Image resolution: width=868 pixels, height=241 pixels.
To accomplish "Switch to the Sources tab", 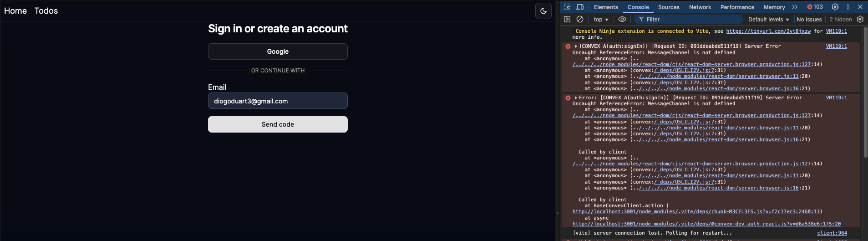I will [669, 7].
